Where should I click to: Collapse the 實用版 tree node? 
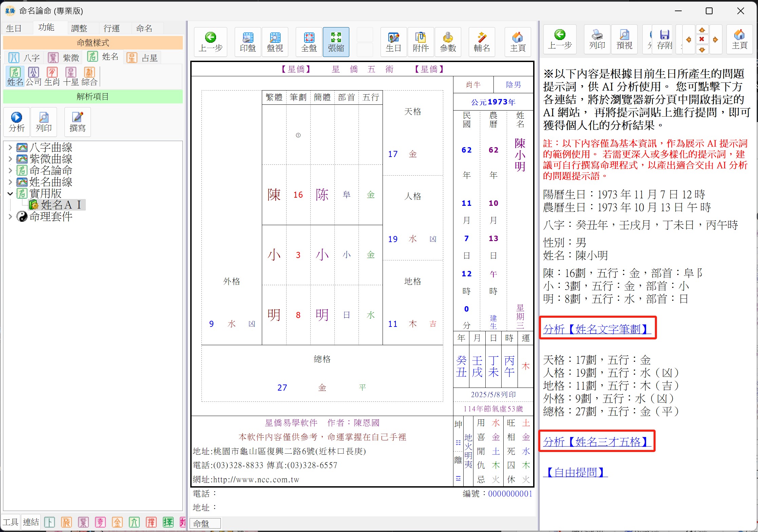[x=10, y=194]
